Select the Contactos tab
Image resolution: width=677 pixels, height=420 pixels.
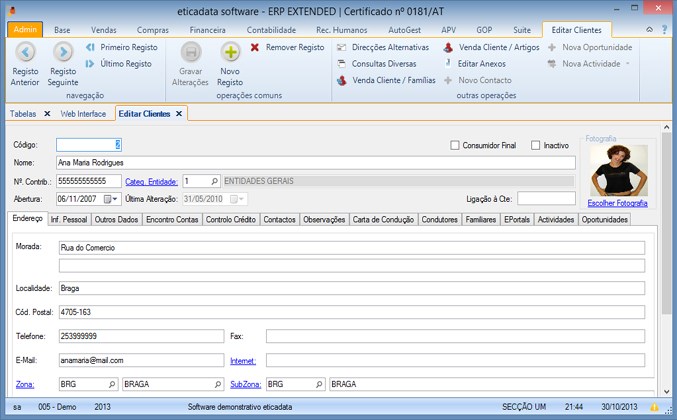(278, 219)
